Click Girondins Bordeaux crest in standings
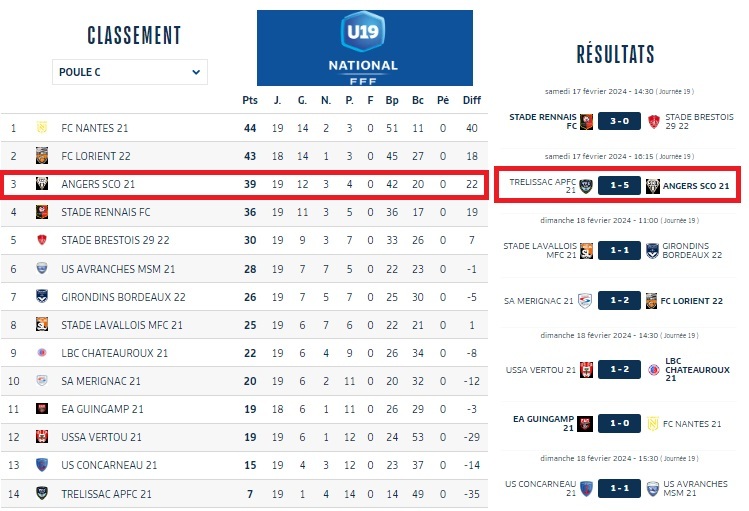Screen dimensions: 749x511 point(42,297)
